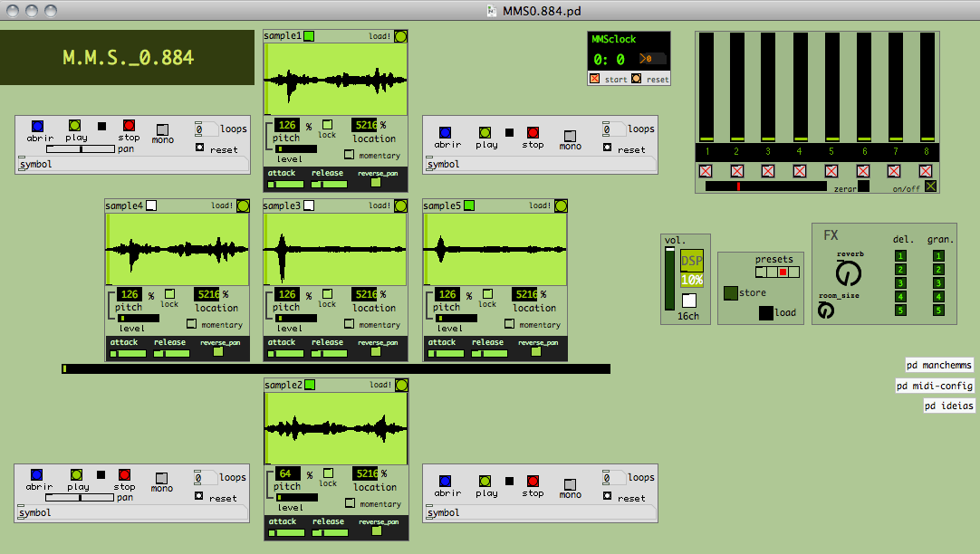Click the load! bang on sample1
This screenshot has width=980, height=554.
(x=400, y=36)
